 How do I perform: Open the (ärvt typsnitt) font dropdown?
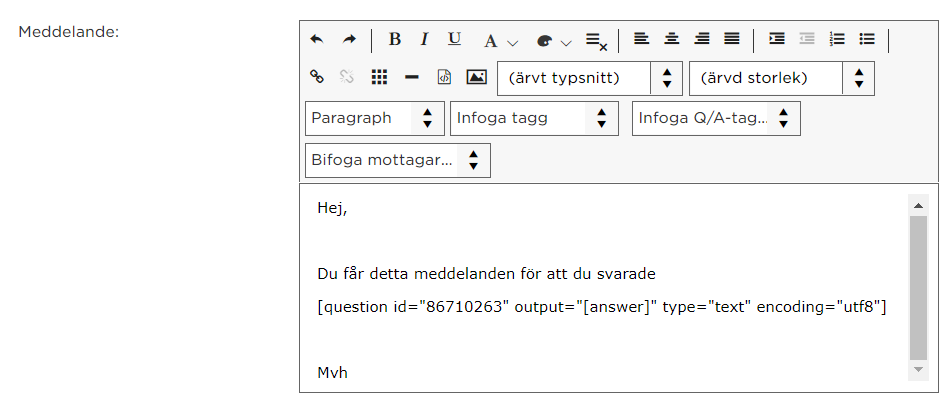click(x=590, y=78)
